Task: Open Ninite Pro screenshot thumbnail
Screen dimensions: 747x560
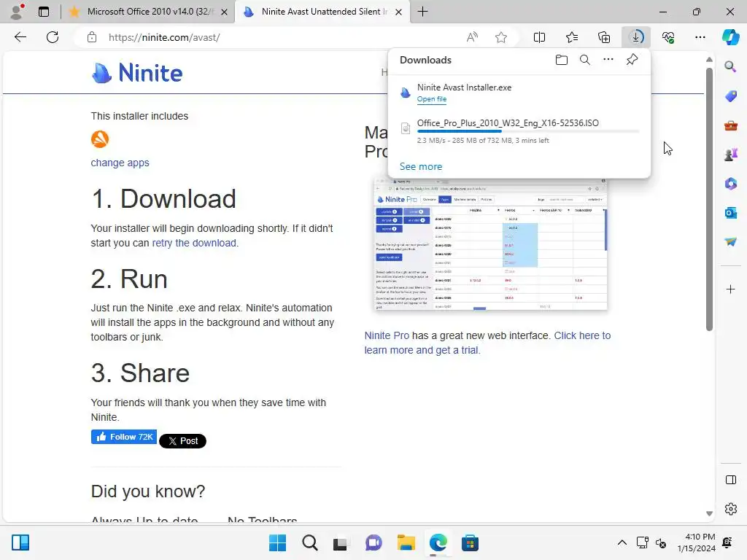Action: click(491, 245)
